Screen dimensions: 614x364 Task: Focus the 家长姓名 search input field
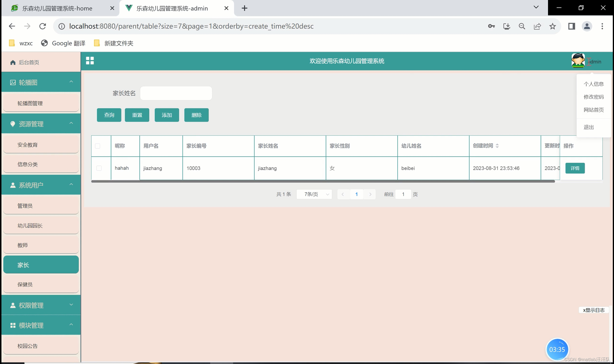[176, 93]
